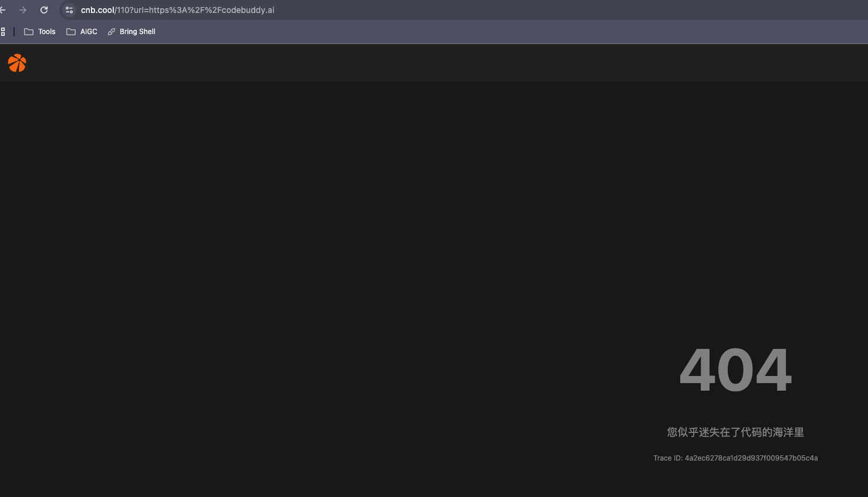Select AIGC on the bookmarks bar

click(88, 31)
